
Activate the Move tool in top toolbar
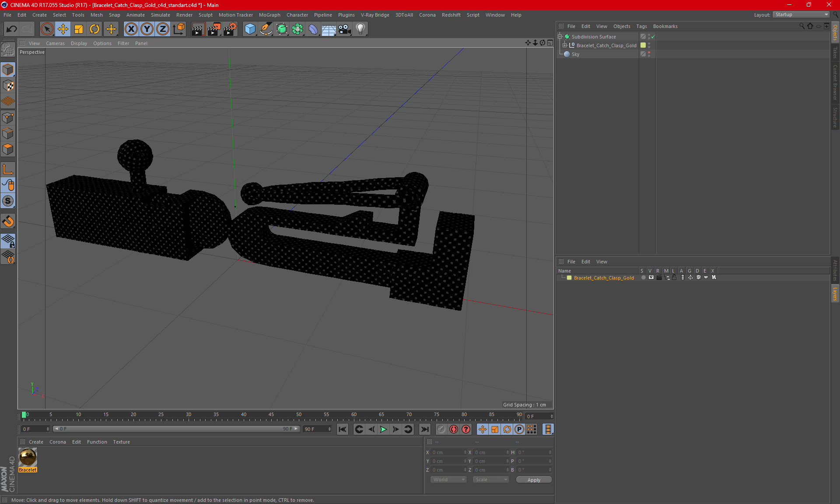click(x=63, y=29)
